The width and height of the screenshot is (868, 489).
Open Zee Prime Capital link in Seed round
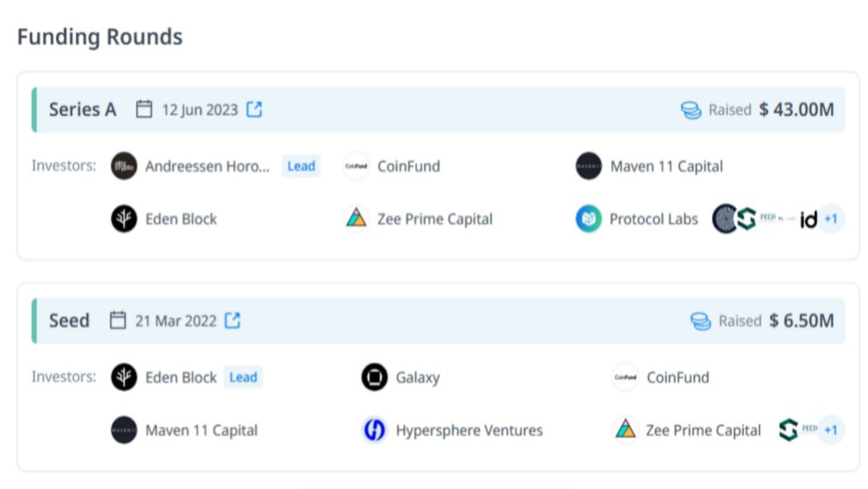pos(703,431)
